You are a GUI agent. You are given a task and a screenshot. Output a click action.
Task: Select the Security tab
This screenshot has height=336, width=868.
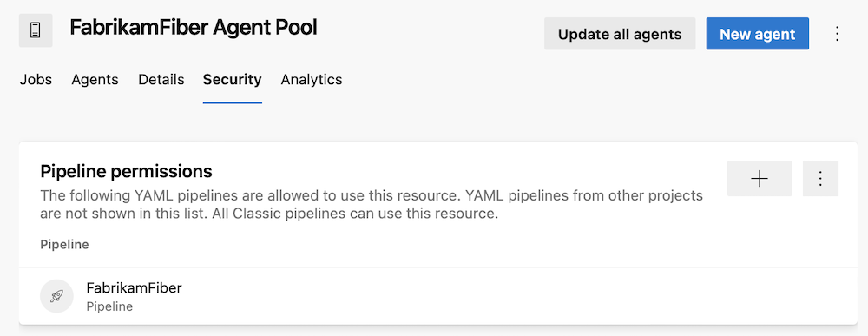click(232, 80)
